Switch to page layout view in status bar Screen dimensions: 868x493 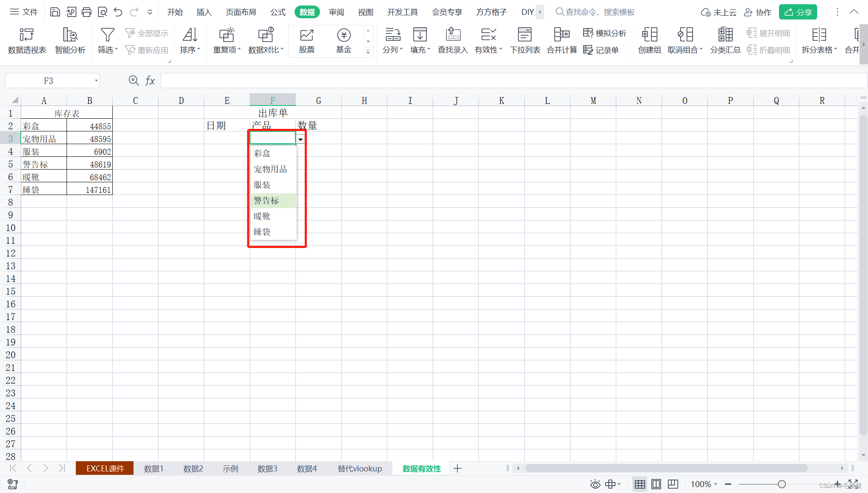656,484
